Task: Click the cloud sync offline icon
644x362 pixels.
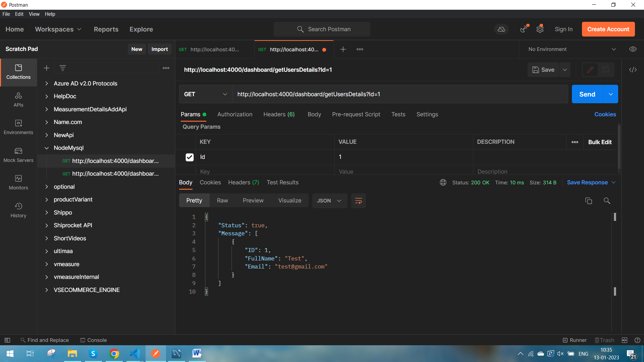Action: click(x=501, y=29)
